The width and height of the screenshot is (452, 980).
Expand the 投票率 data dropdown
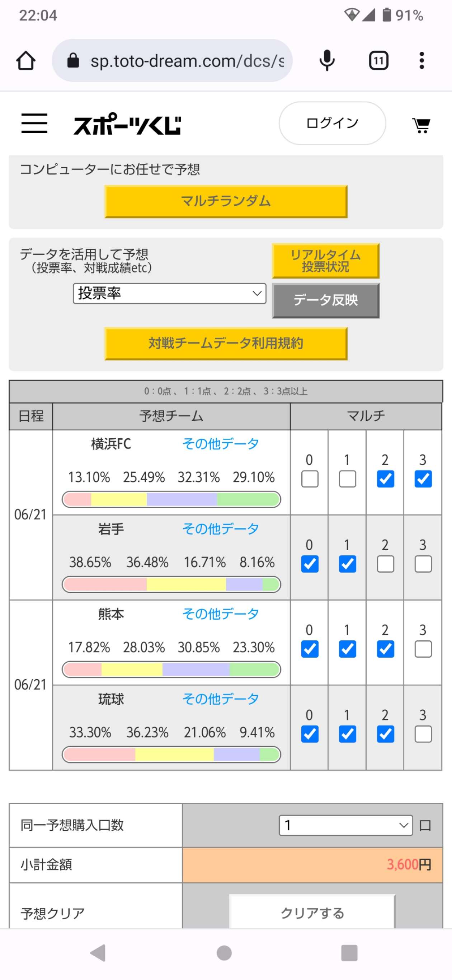[x=170, y=293]
